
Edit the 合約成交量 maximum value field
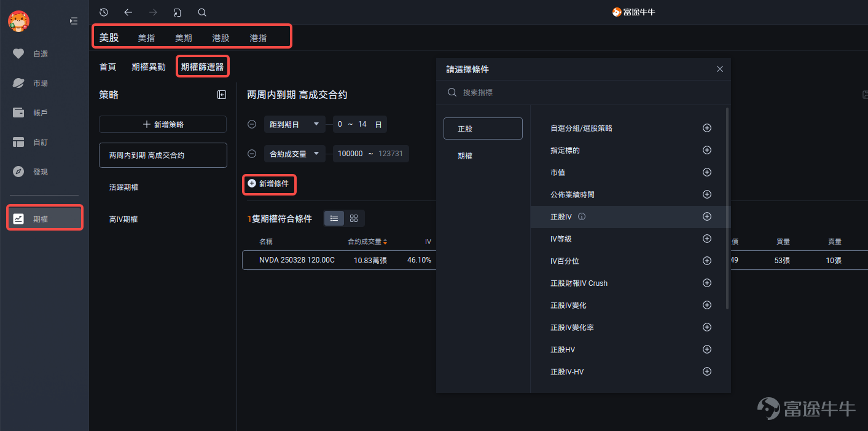pos(391,154)
